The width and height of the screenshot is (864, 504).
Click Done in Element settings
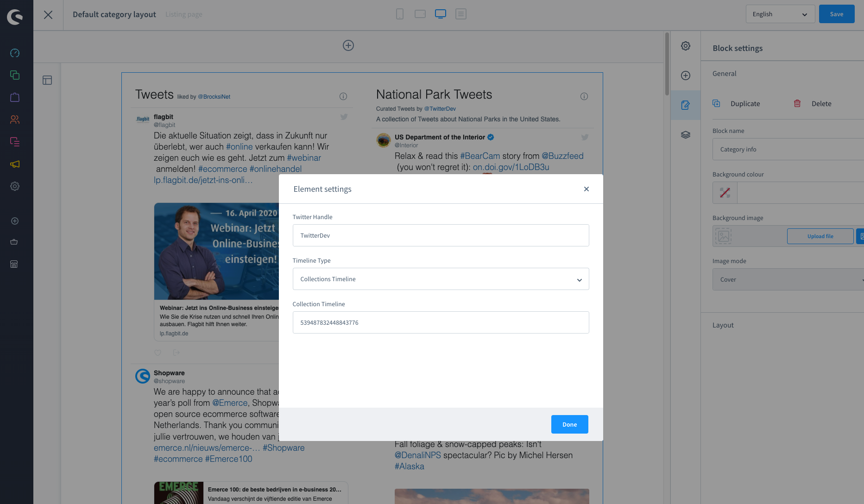pos(569,424)
